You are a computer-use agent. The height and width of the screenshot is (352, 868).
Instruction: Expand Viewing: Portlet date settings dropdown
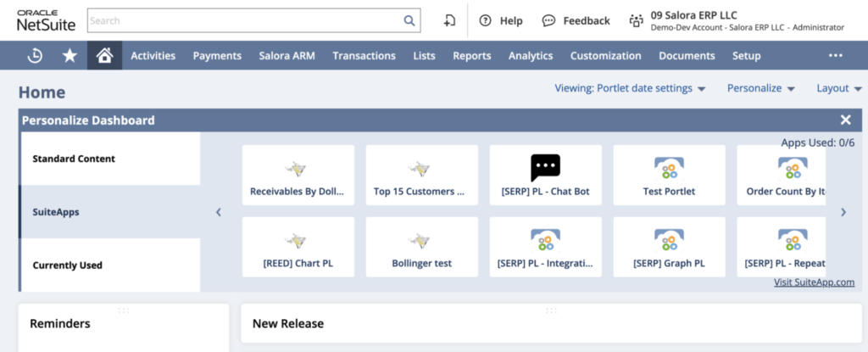point(630,88)
